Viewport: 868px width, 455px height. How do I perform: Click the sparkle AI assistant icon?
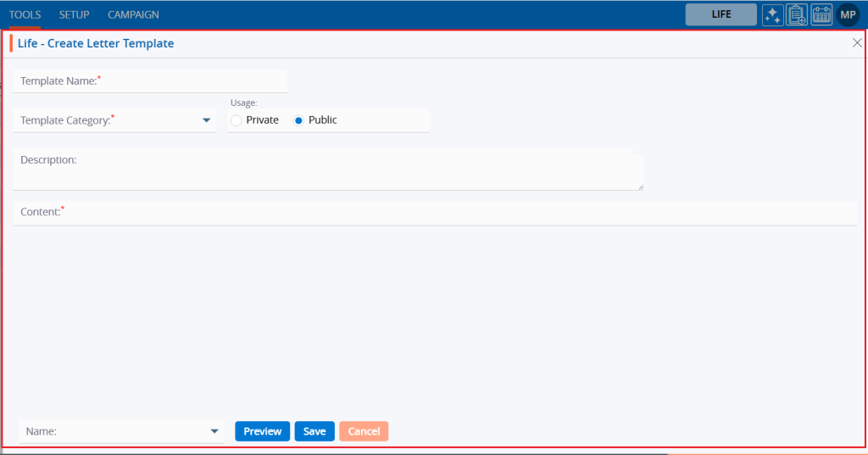click(x=772, y=14)
